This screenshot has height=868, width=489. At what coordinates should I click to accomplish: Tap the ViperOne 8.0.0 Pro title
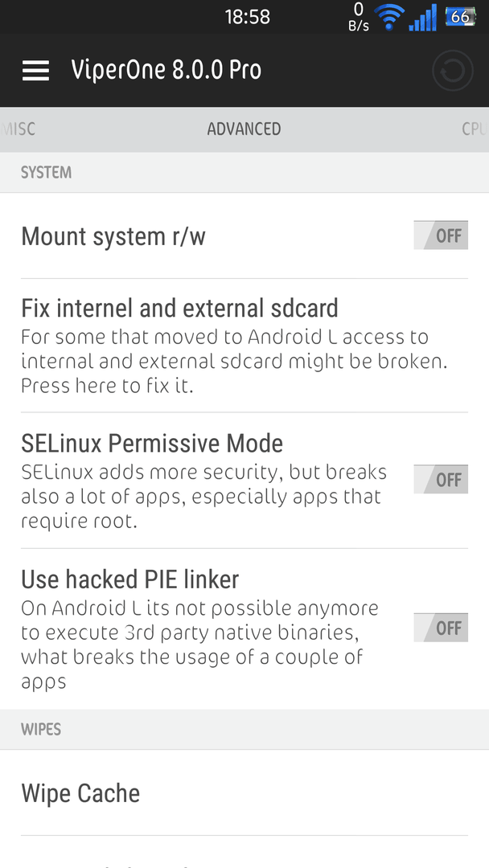click(x=166, y=71)
